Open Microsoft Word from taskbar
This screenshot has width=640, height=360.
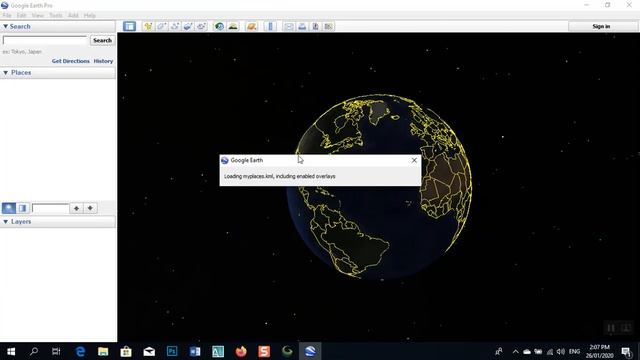tap(195, 351)
